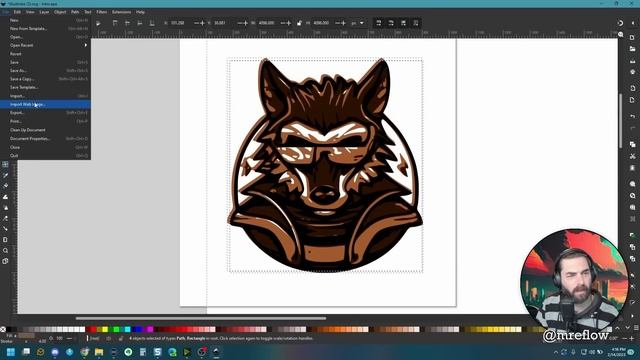Open File Explorer from the taskbar

tap(99, 352)
